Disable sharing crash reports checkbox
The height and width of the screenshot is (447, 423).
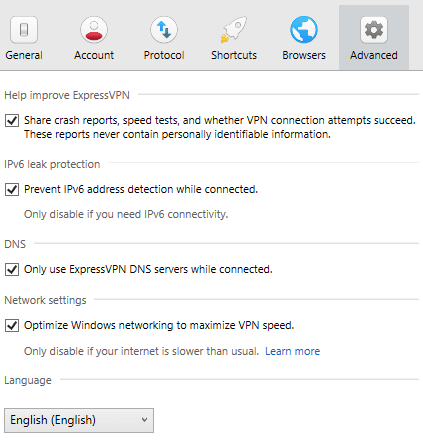coord(12,120)
